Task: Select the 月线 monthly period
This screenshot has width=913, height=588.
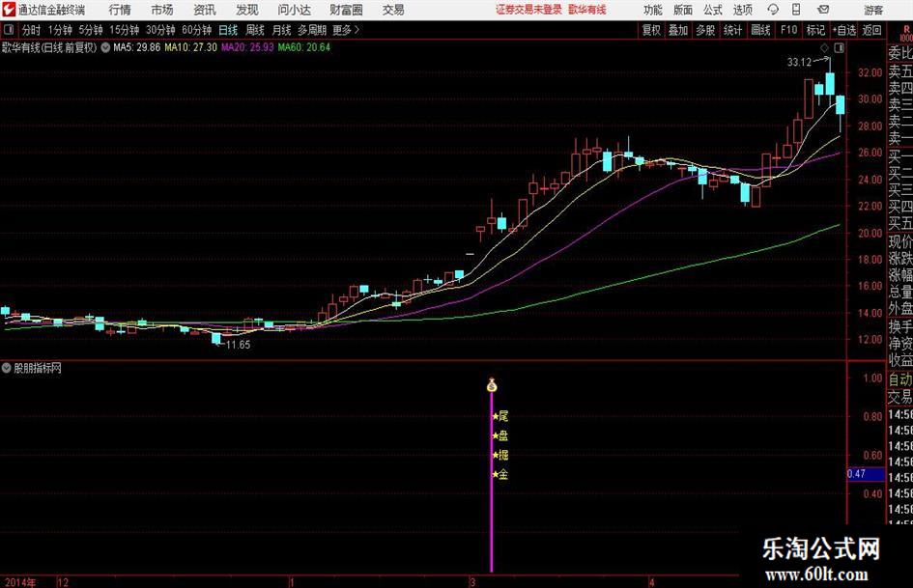Action: click(x=282, y=30)
